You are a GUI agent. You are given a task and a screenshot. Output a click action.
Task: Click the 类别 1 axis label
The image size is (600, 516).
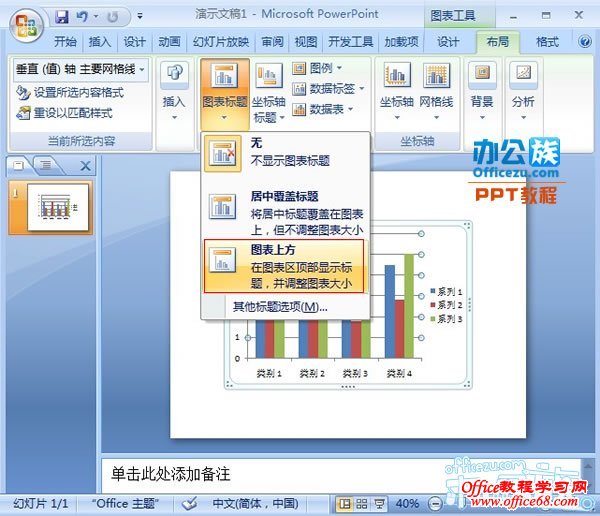(x=269, y=373)
